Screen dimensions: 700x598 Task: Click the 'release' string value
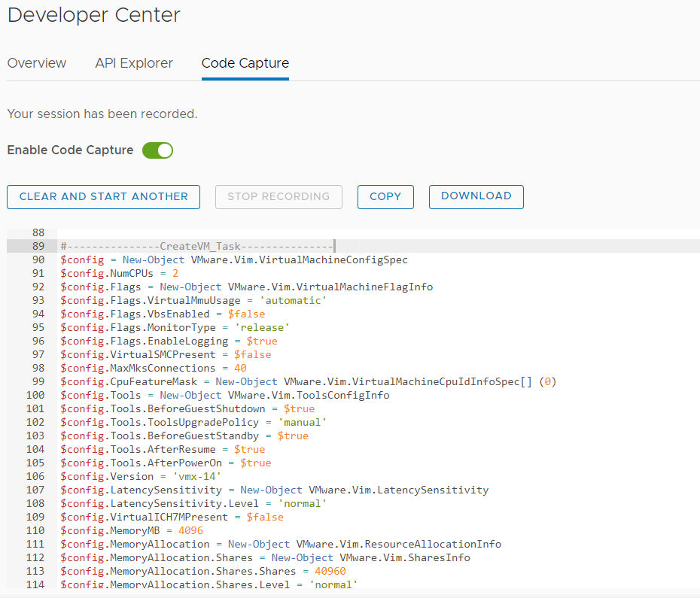pos(262,327)
